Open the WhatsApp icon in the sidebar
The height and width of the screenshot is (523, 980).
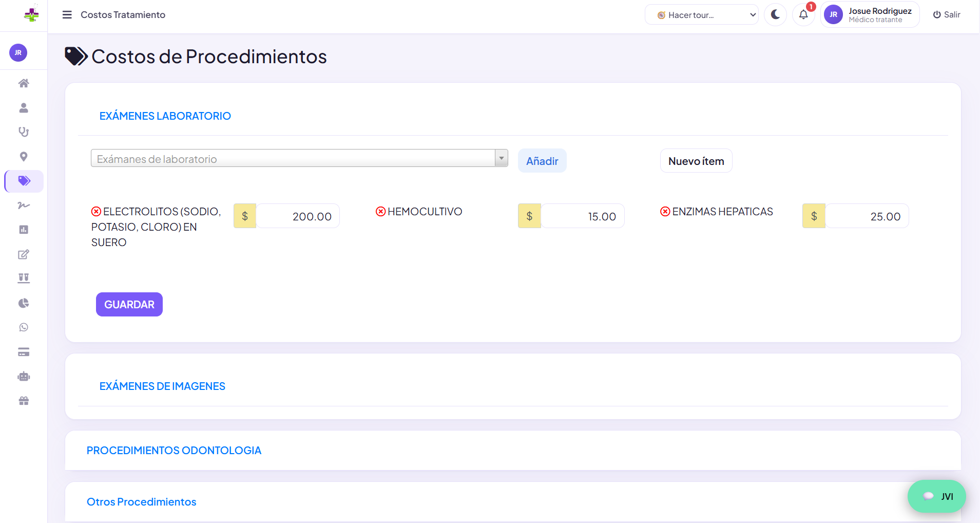pyautogui.click(x=24, y=327)
